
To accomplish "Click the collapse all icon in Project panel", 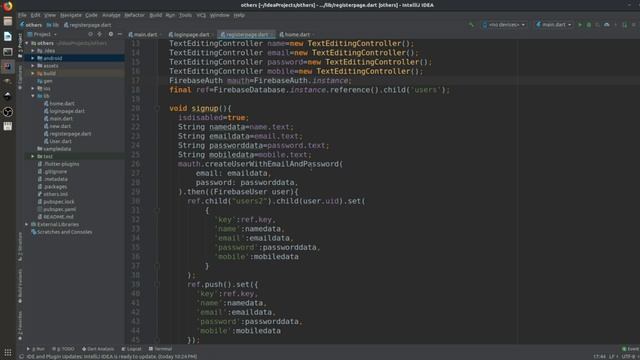I will tap(100, 34).
